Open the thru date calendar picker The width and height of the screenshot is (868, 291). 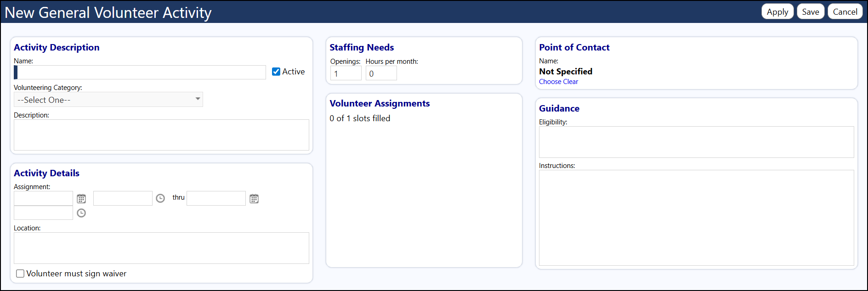tap(254, 199)
